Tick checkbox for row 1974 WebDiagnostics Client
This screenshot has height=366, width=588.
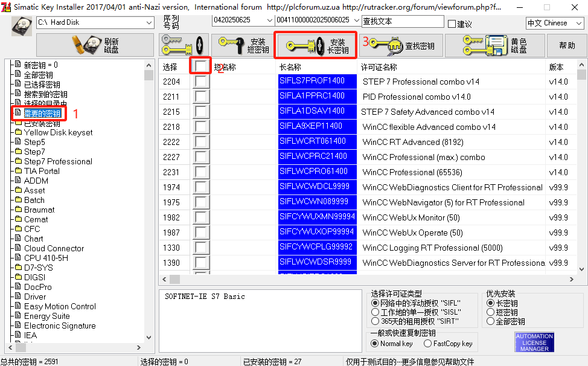coord(201,187)
